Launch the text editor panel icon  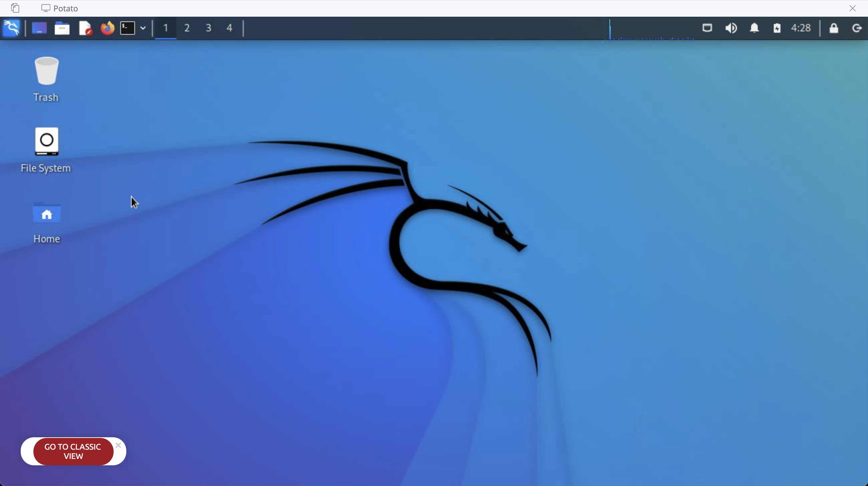coord(85,28)
